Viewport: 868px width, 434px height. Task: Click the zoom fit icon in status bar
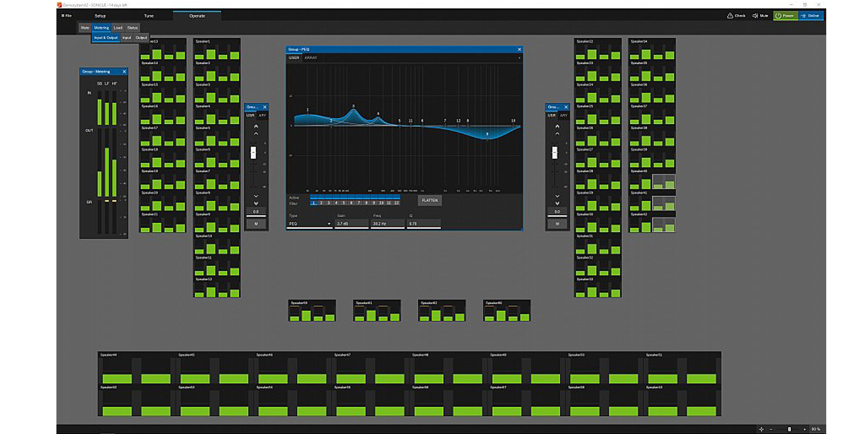[x=761, y=429]
